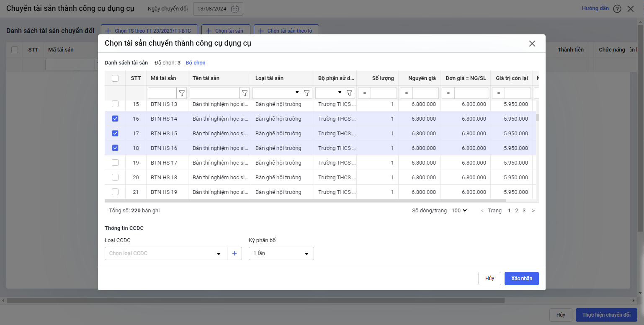Toggle select-all checkbox in table header
This screenshot has height=325, width=644.
point(115,78)
